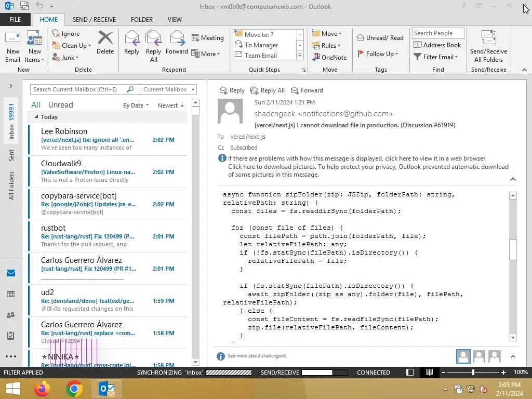Image resolution: width=532 pixels, height=399 pixels.
Task: Open the Follow Up flag menu
Action: (x=378, y=54)
